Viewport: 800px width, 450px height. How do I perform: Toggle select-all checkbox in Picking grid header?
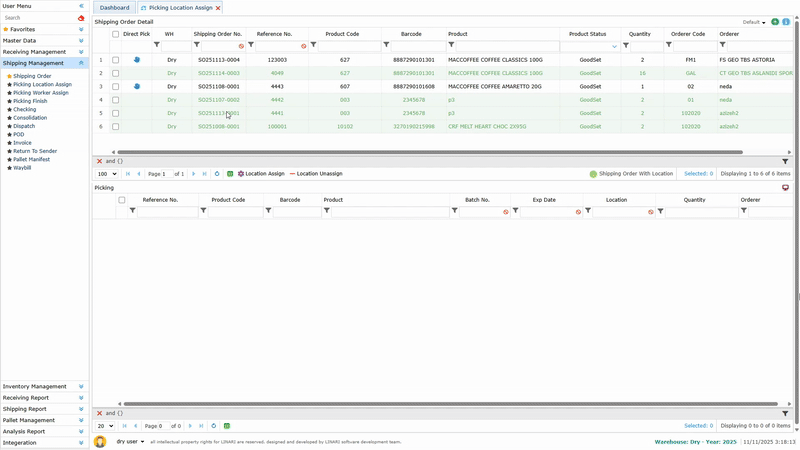[x=122, y=200]
